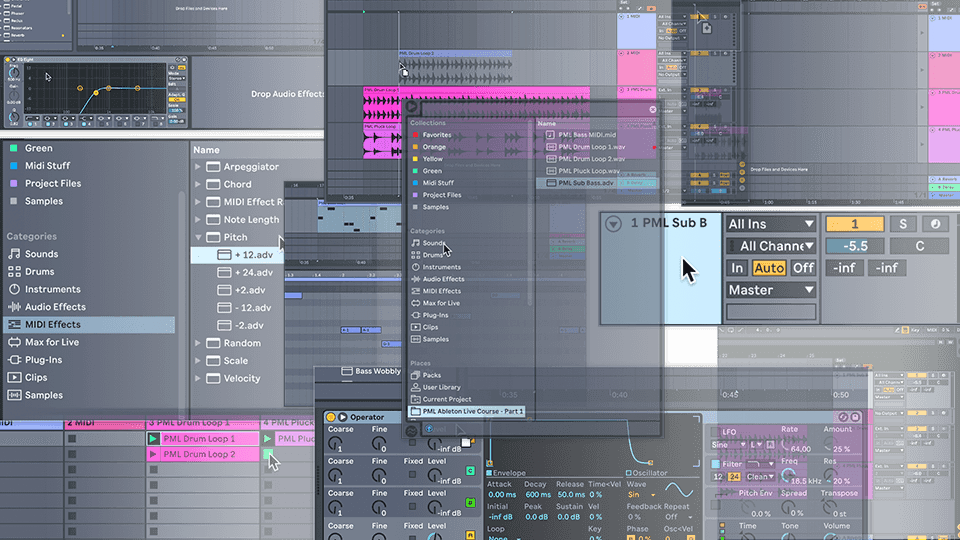
Task: Click the +12.adv preset icon
Action: tap(225, 255)
